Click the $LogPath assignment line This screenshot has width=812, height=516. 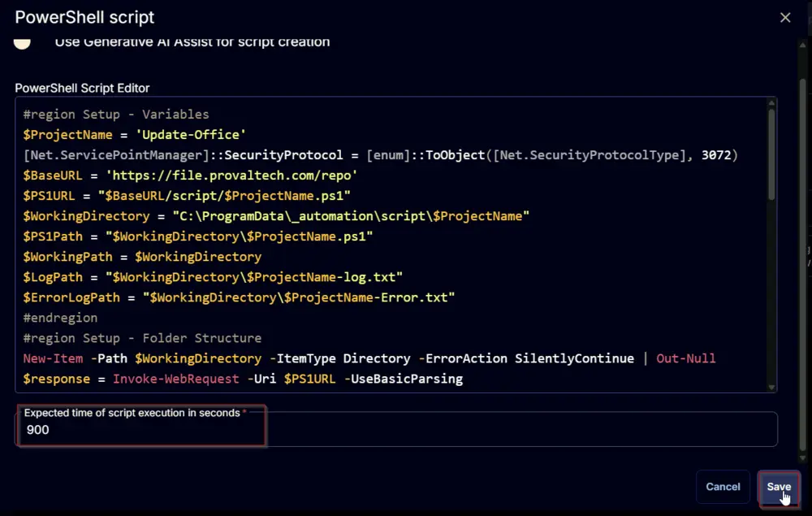coord(213,277)
